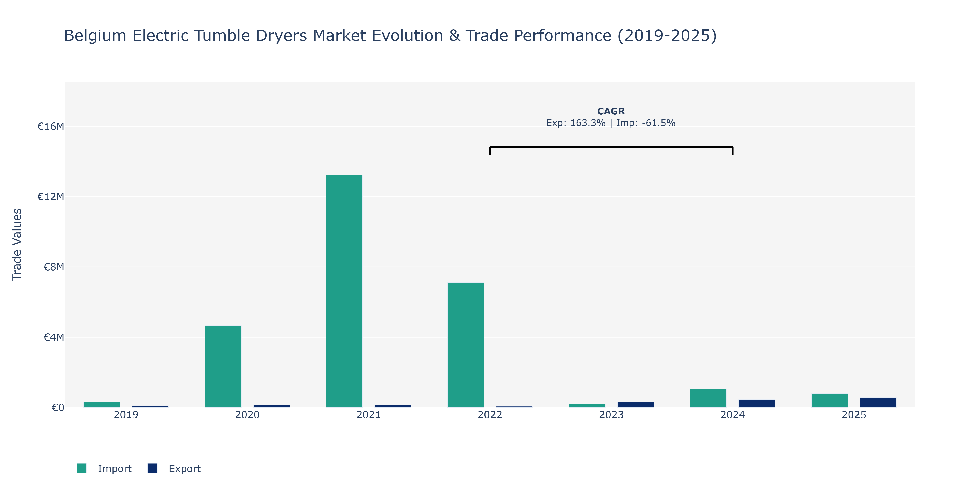Click the €16M axis tick label
This screenshot has height=490, width=980.
click(51, 126)
